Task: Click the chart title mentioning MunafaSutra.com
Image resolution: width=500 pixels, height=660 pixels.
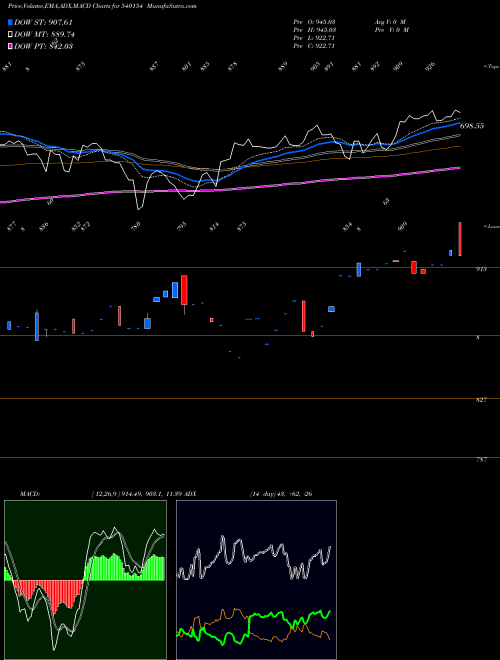Action: (102, 6)
